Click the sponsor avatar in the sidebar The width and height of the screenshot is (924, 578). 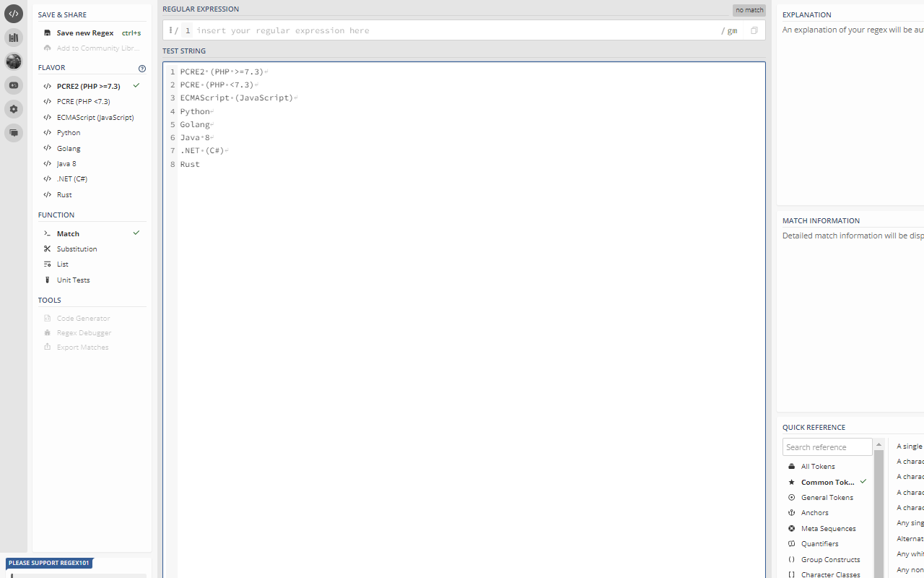click(x=13, y=61)
